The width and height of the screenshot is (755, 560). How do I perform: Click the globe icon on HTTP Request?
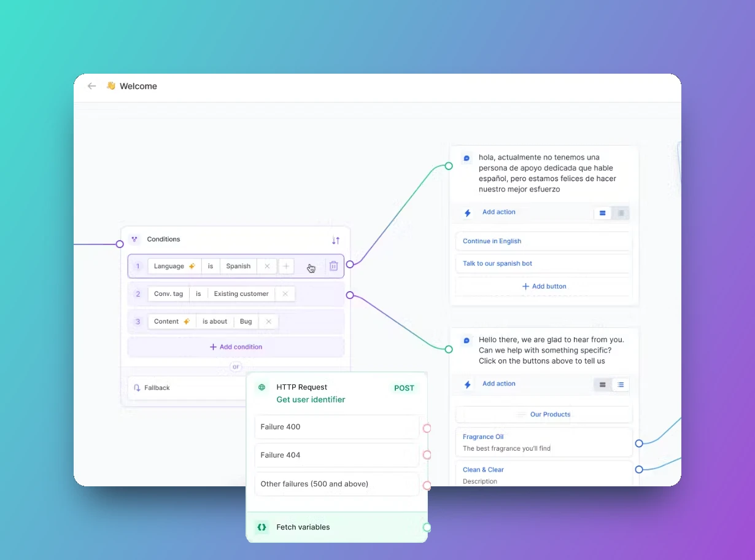coord(262,387)
